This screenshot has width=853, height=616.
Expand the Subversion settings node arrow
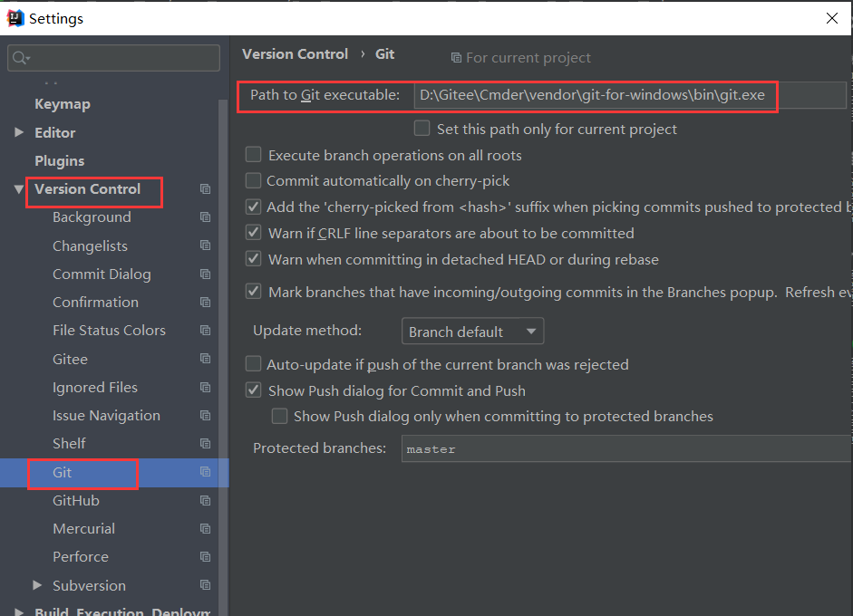pyautogui.click(x=37, y=585)
